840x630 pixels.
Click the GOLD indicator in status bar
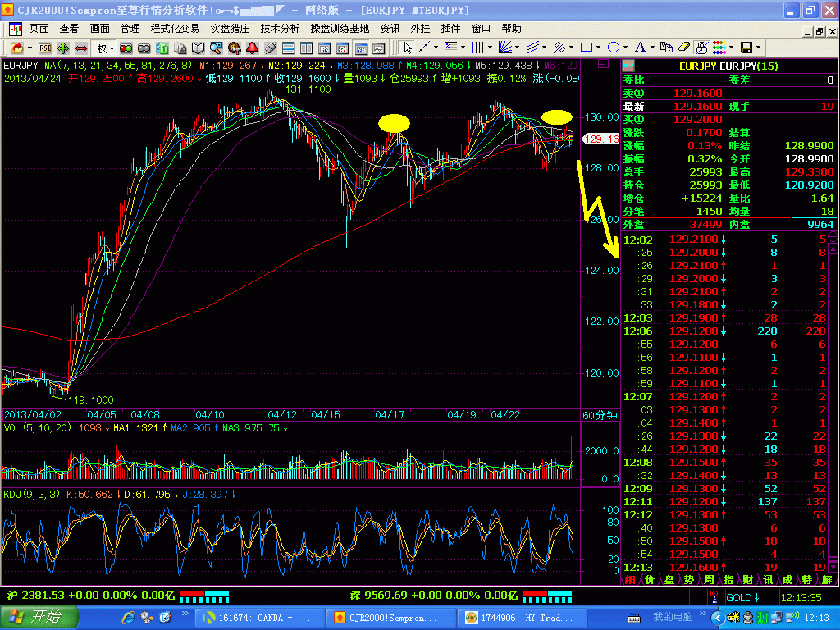[x=742, y=597]
